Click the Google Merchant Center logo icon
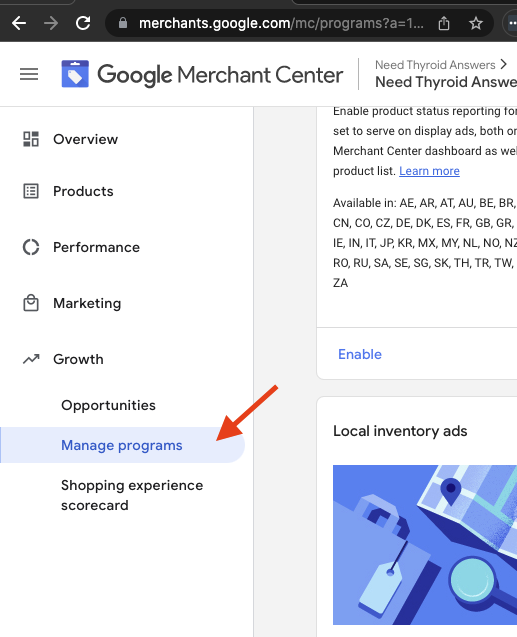Viewport: 517px width, 637px height. (x=75, y=74)
